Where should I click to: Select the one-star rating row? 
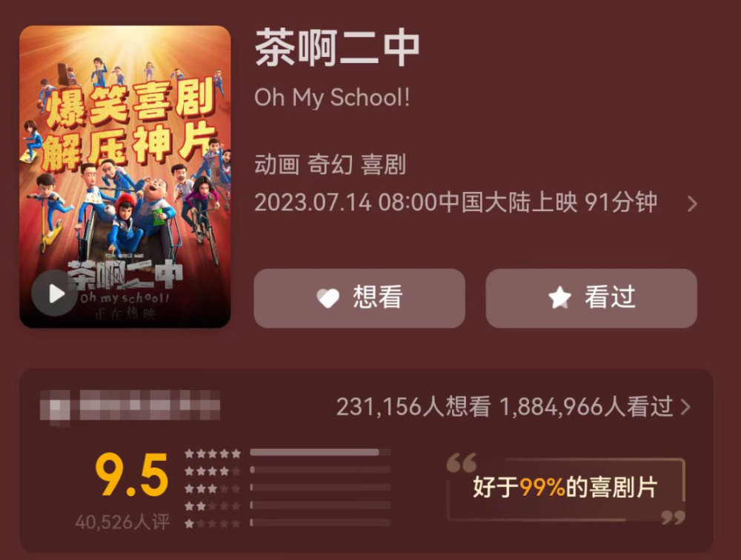288,523
